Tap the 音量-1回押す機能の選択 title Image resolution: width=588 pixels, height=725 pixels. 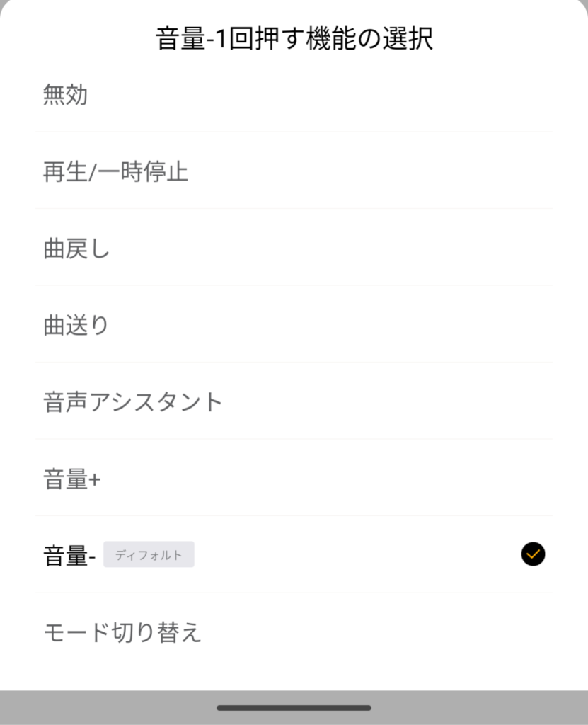tap(294, 38)
